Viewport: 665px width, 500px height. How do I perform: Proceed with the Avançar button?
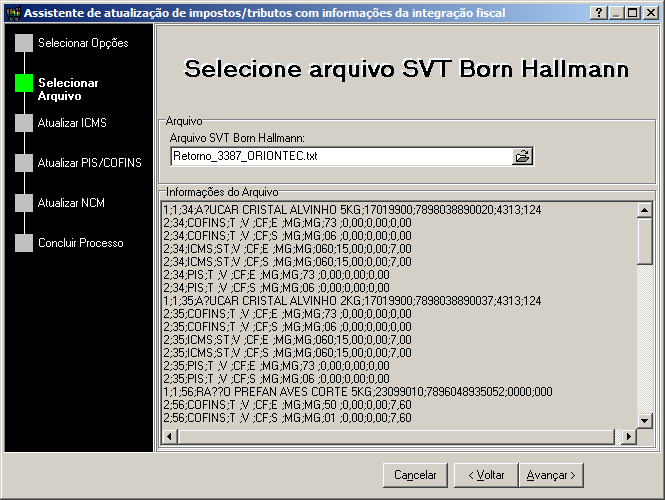pyautogui.click(x=552, y=475)
